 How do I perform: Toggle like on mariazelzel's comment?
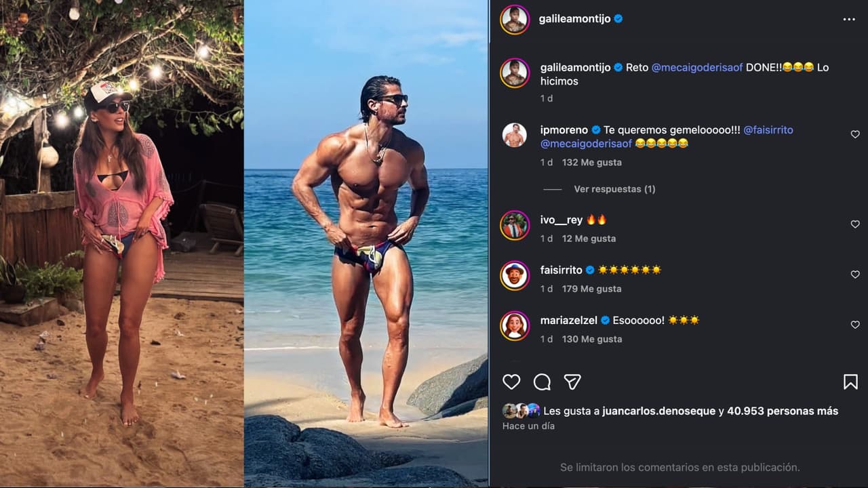(854, 323)
